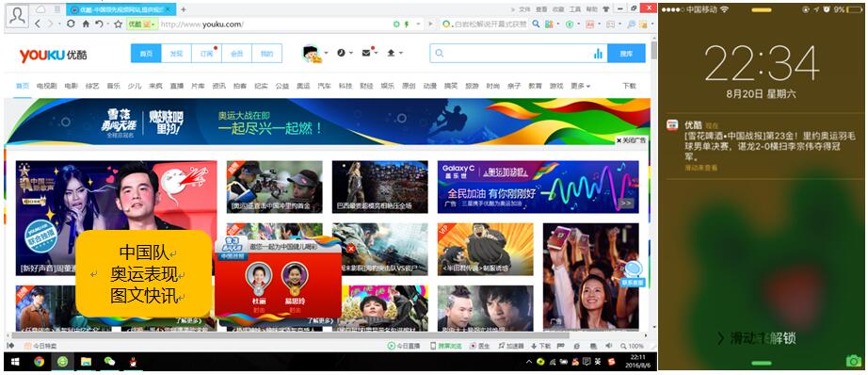Open the 直播 channel link

[177, 86]
